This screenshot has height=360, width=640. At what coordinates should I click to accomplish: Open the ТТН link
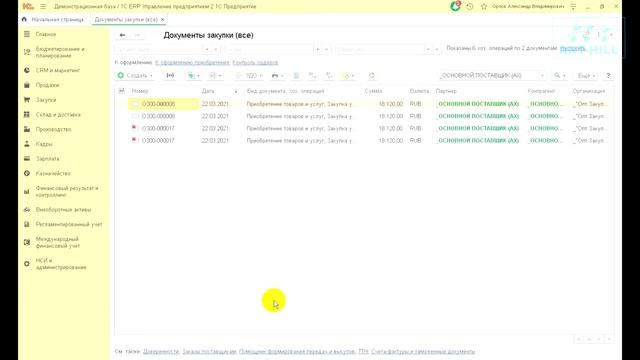point(363,351)
